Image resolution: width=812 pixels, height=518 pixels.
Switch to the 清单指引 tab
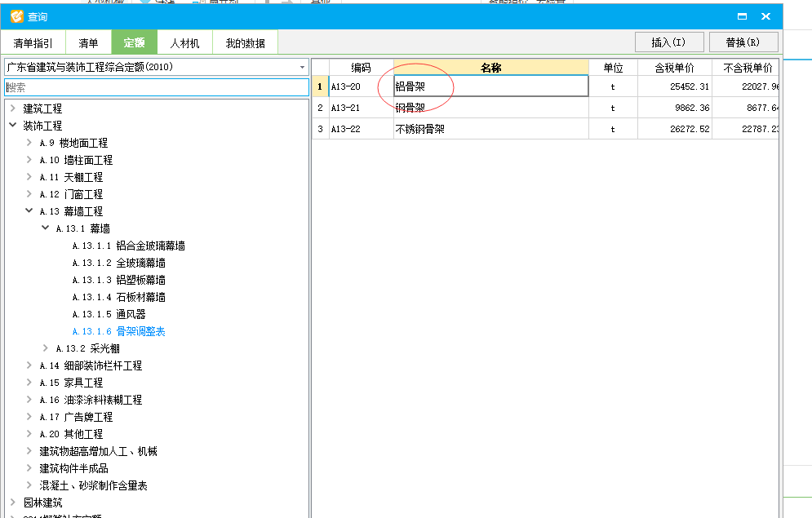(33, 43)
